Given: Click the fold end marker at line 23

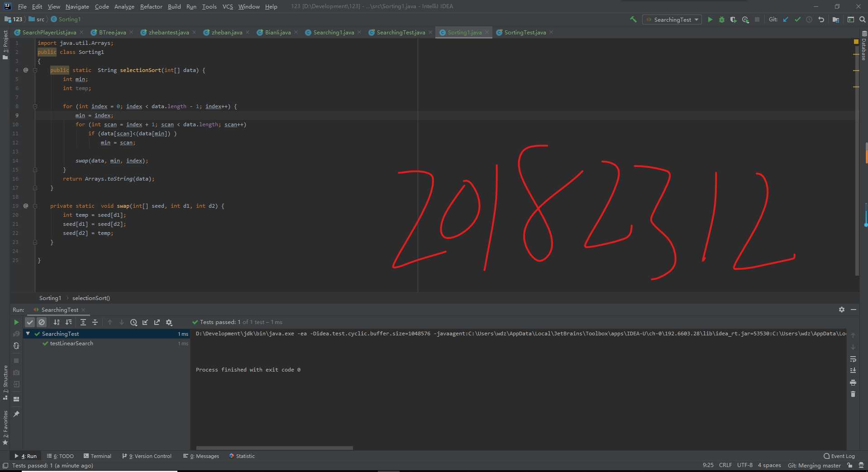Looking at the screenshot, I should (x=35, y=242).
